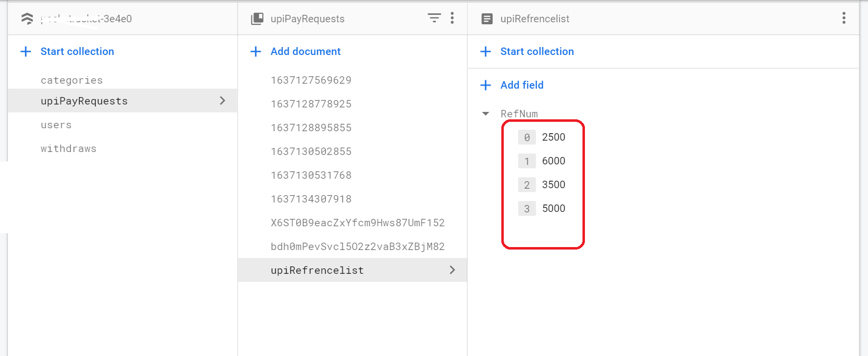Click plus icon beside Add field

tap(486, 85)
